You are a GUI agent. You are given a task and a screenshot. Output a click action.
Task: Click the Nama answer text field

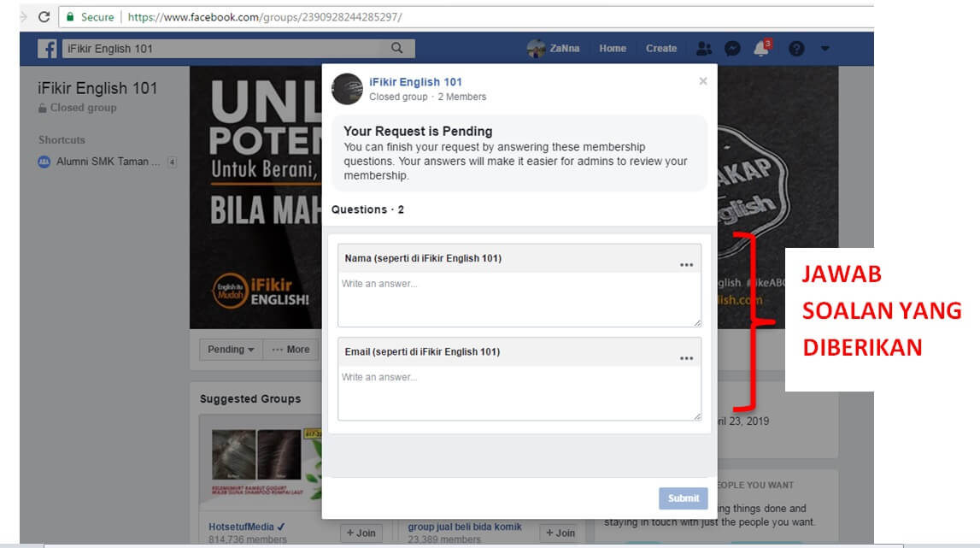point(519,300)
